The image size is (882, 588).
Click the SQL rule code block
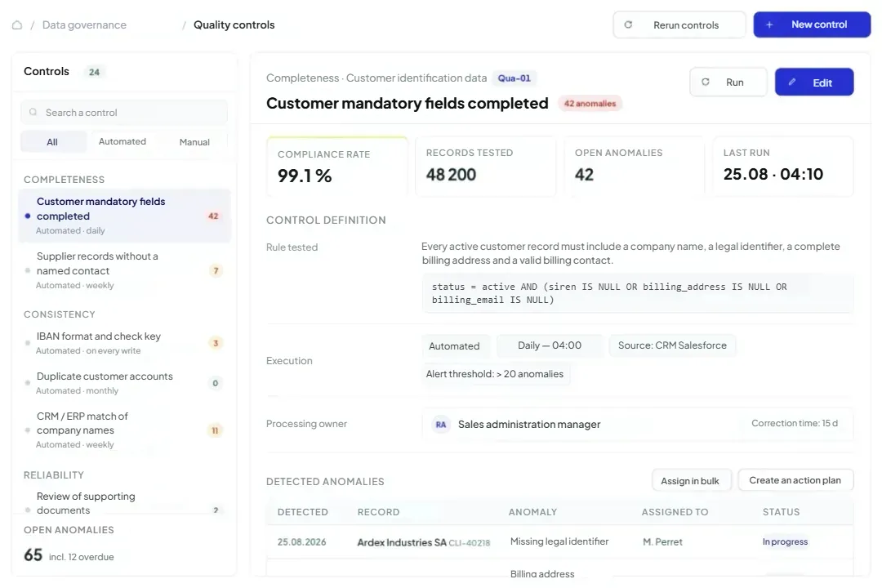638,293
